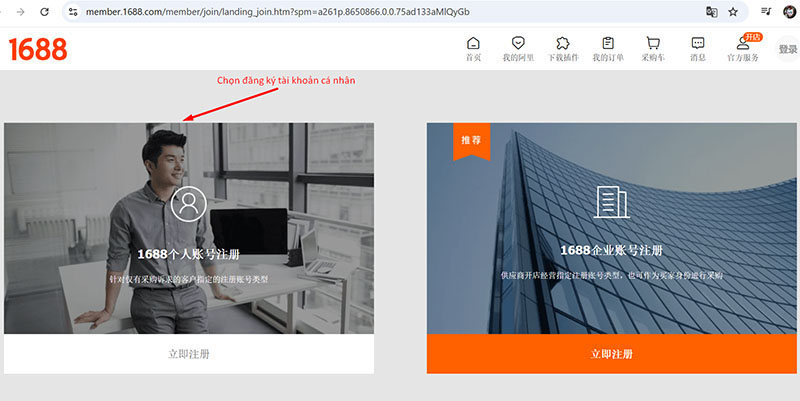Image resolution: width=800 pixels, height=401 pixels.
Task: Click 立即注册 under personal account card
Action: tap(189, 354)
